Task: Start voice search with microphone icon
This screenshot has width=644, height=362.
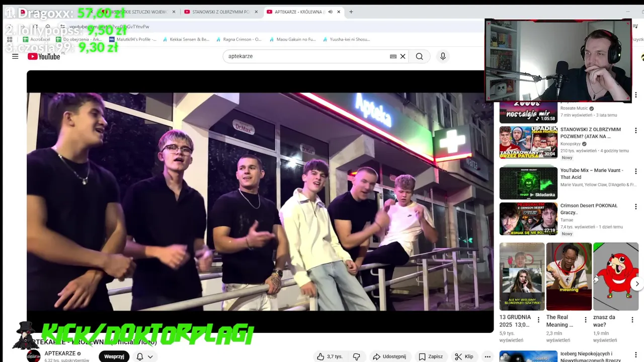Action: 443,56
